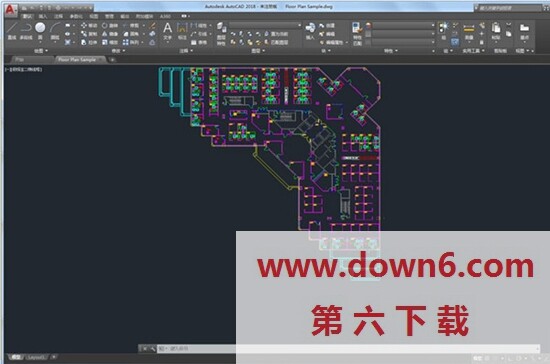Click the Mirror tool

pyautogui.click(x=110, y=34)
